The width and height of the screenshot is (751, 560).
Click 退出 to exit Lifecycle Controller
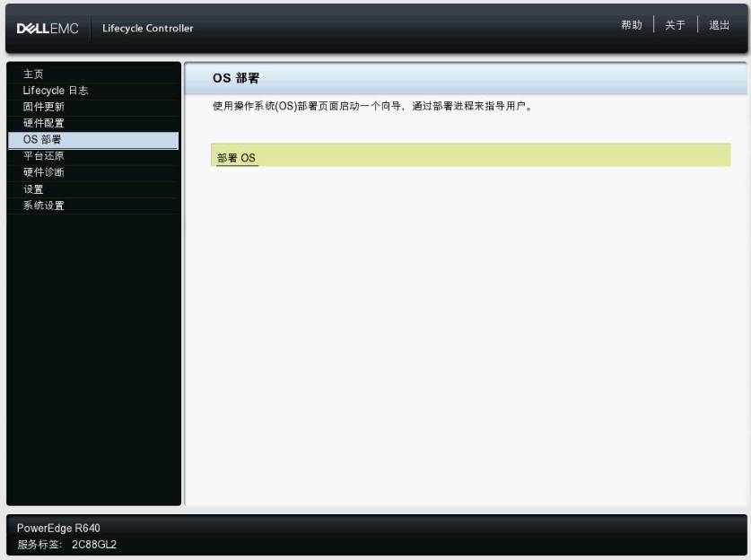(x=719, y=25)
